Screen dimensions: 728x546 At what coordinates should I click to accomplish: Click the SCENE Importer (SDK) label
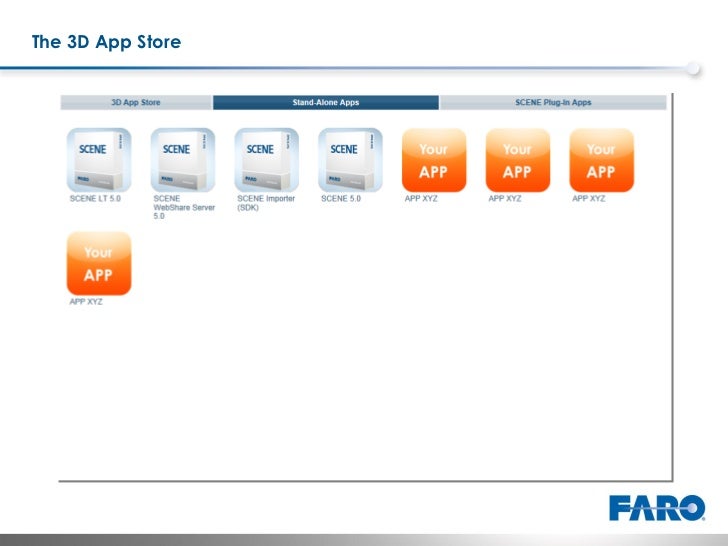(x=266, y=203)
